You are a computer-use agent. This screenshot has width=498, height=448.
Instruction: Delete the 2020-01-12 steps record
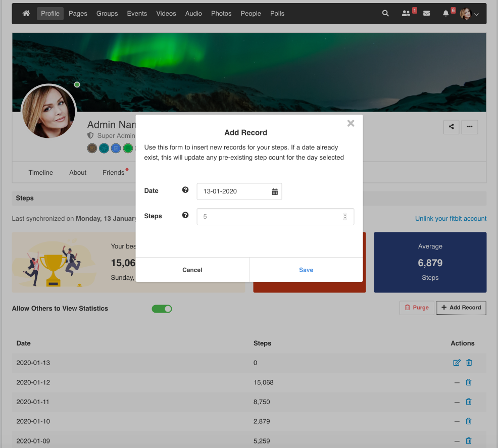tap(469, 382)
